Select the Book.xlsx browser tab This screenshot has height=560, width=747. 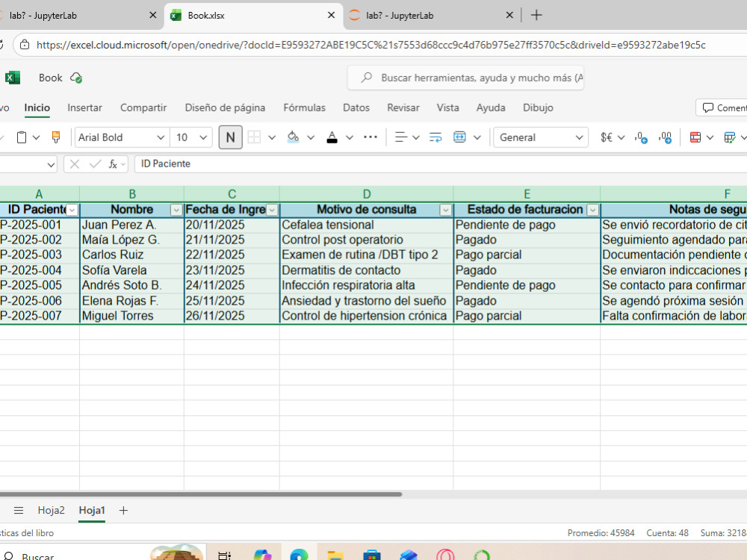click(x=253, y=16)
